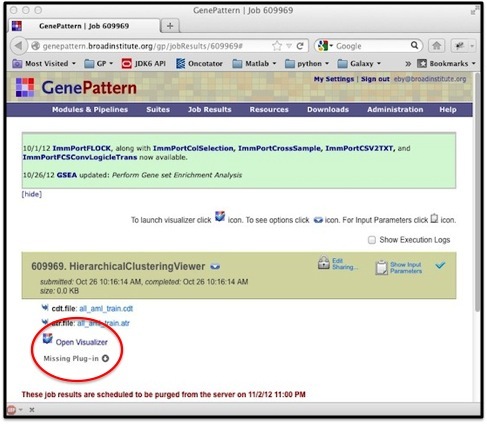
Task: Click the hide link under announcements
Action: (x=32, y=194)
